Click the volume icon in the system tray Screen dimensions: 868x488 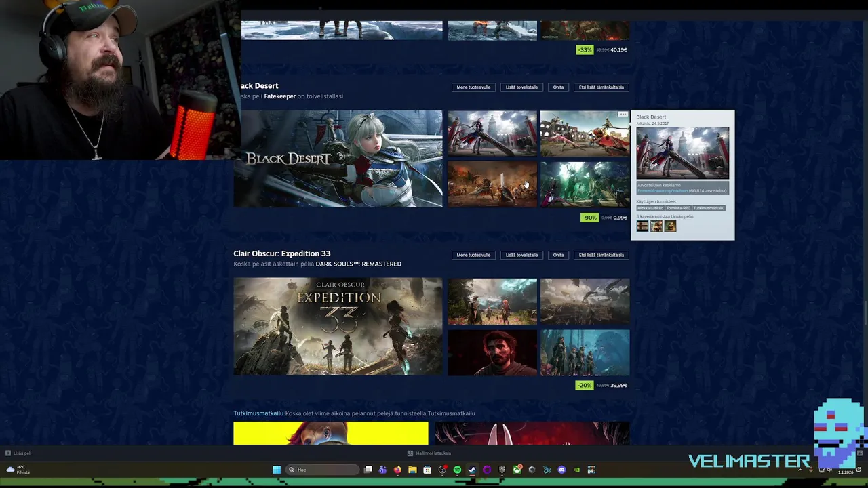coord(829,470)
